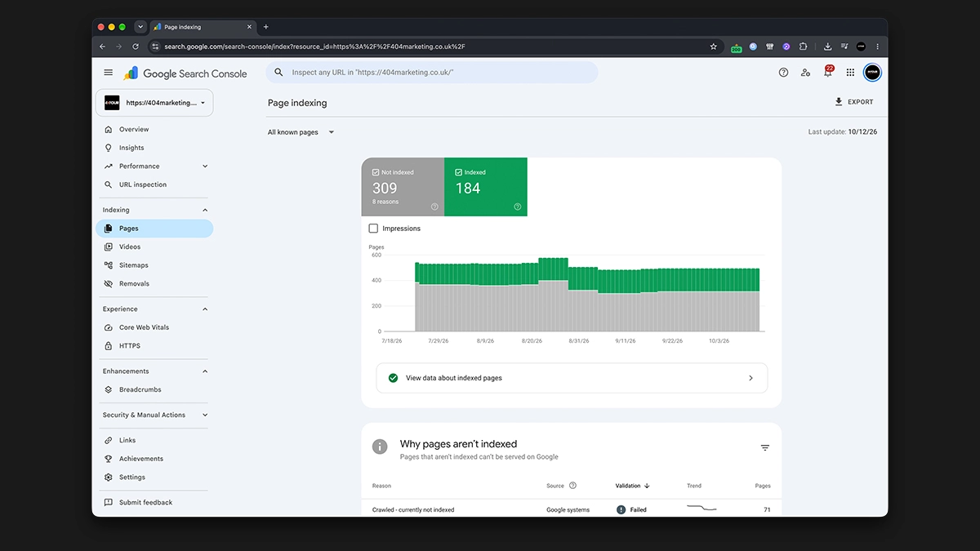The image size is (980, 551).
Task: Collapse the Indexing section
Action: [205, 211]
